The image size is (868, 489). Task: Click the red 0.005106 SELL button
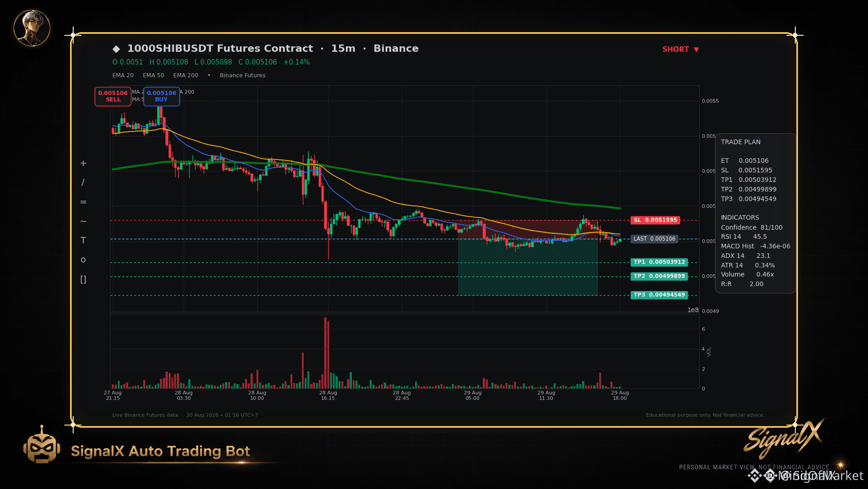(113, 96)
